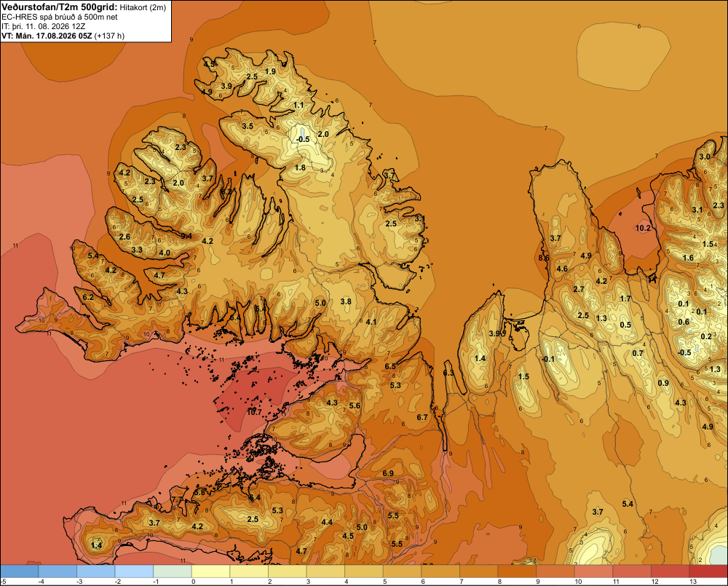Select the pale green legend swatch between -1 and 0
The width and height of the screenshot is (728, 586).
point(173,571)
